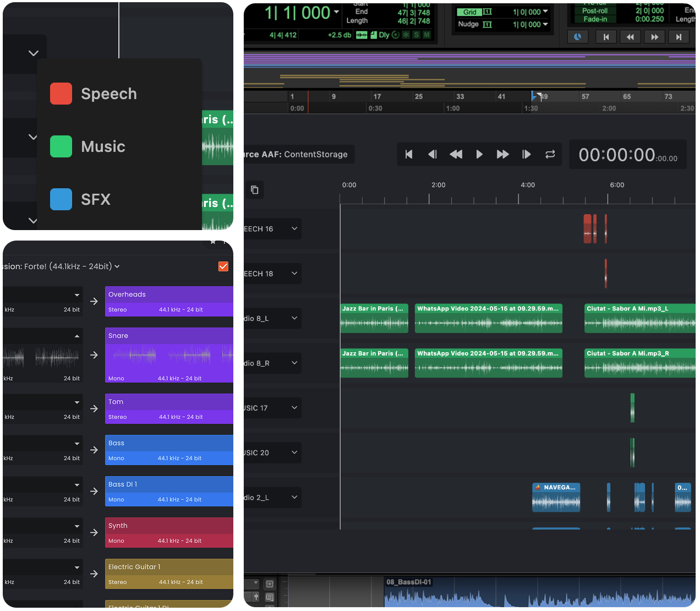Open the source dropdown for Tom
The width and height of the screenshot is (700, 611).
coord(77,402)
